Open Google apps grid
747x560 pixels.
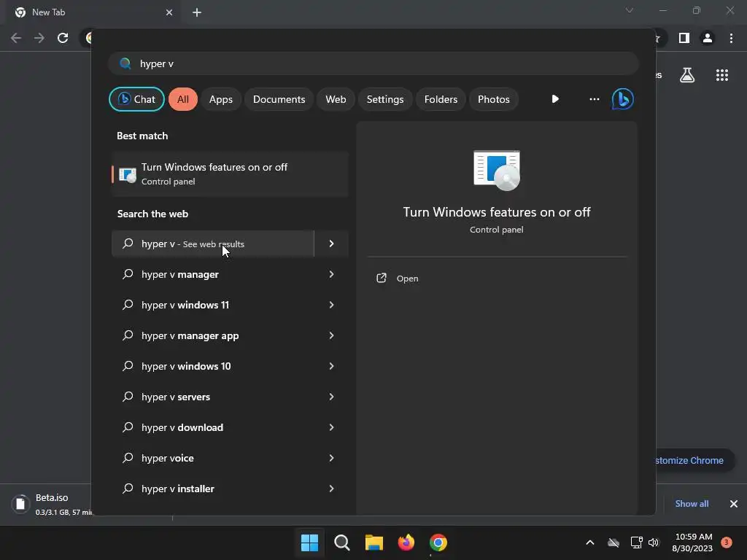(x=721, y=75)
